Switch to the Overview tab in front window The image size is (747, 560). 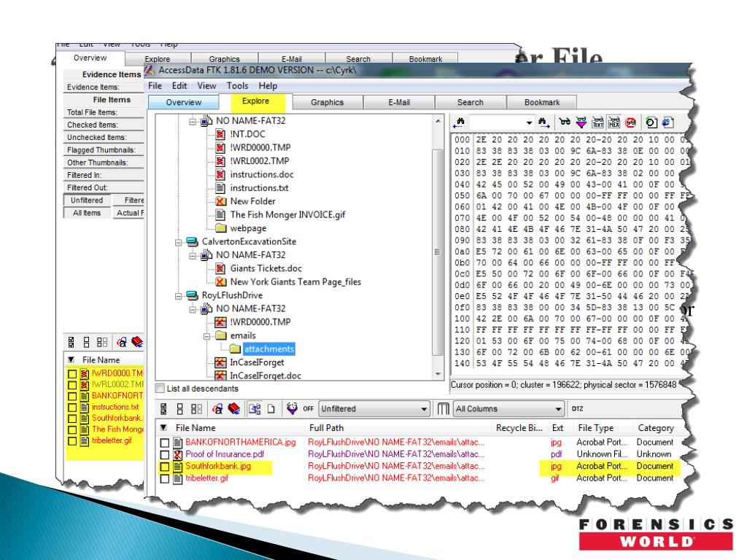(183, 102)
